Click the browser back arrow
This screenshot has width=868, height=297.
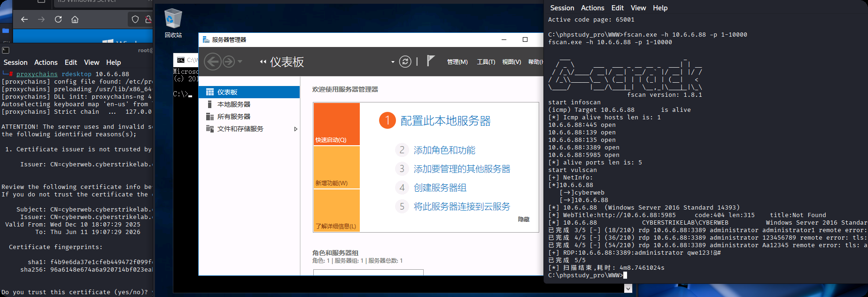pyautogui.click(x=24, y=19)
